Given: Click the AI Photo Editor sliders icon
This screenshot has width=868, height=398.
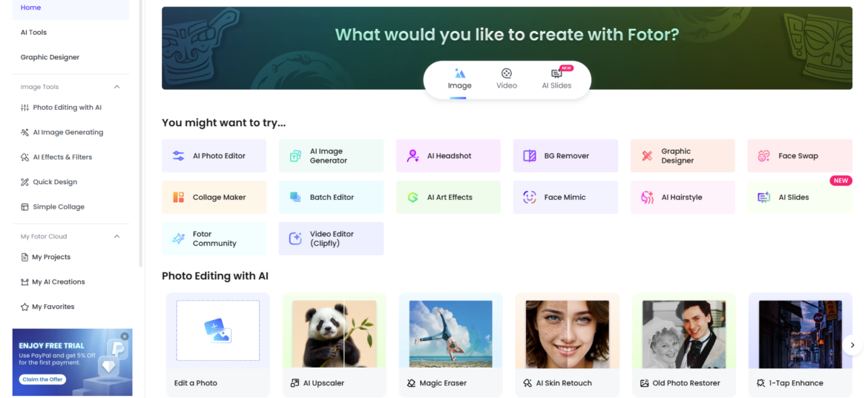Looking at the screenshot, I should (x=178, y=156).
